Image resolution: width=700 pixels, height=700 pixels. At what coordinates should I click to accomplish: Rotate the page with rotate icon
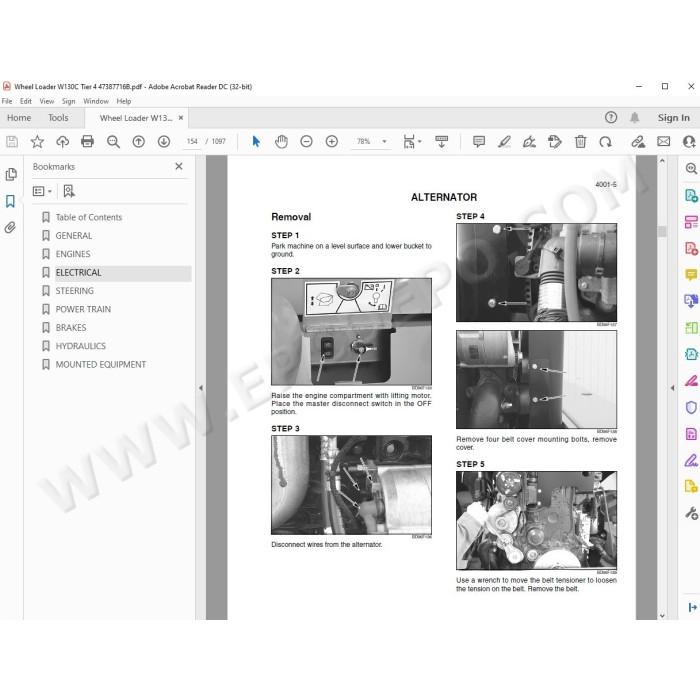(605, 142)
